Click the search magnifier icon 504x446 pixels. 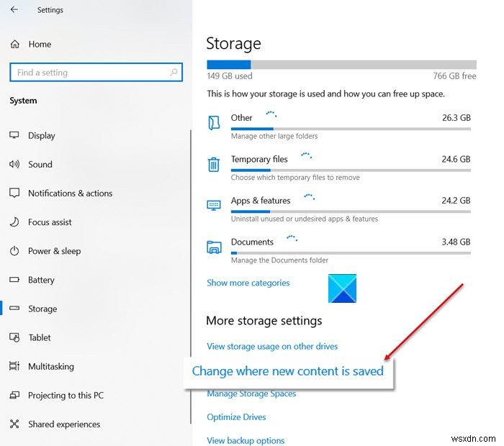(174, 72)
